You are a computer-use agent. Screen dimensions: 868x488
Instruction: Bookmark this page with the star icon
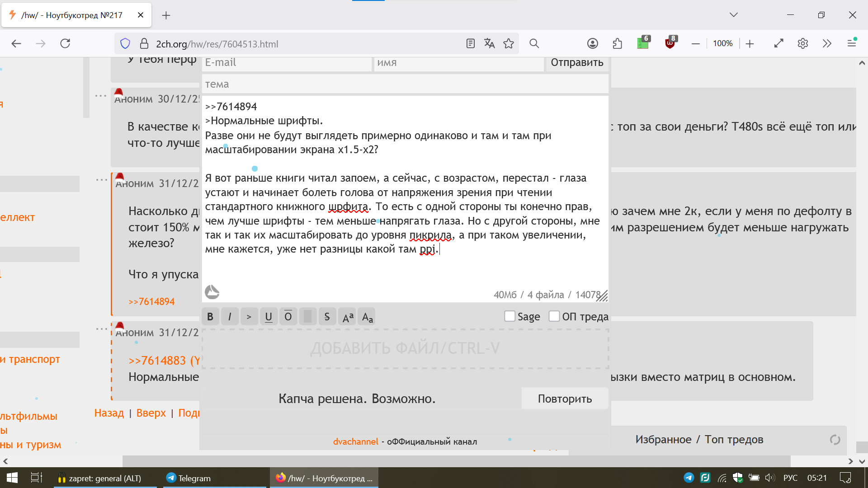tap(509, 43)
